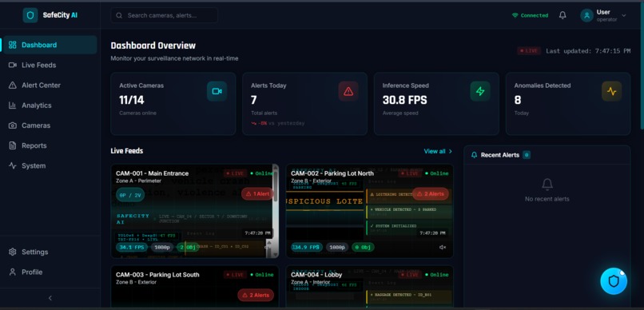Open the CAM-004 Lobby feed
Viewport: 644px width, 310px height.
pyautogui.click(x=370, y=286)
